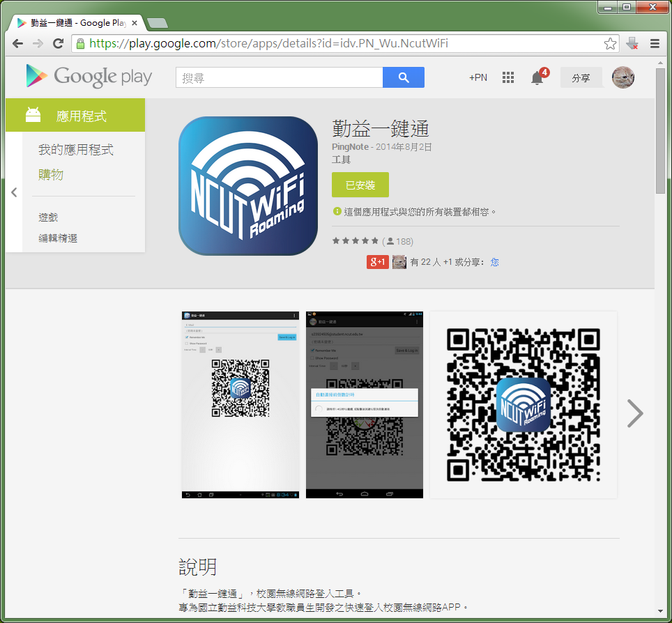Click the green 已安裝 installed button

360,185
